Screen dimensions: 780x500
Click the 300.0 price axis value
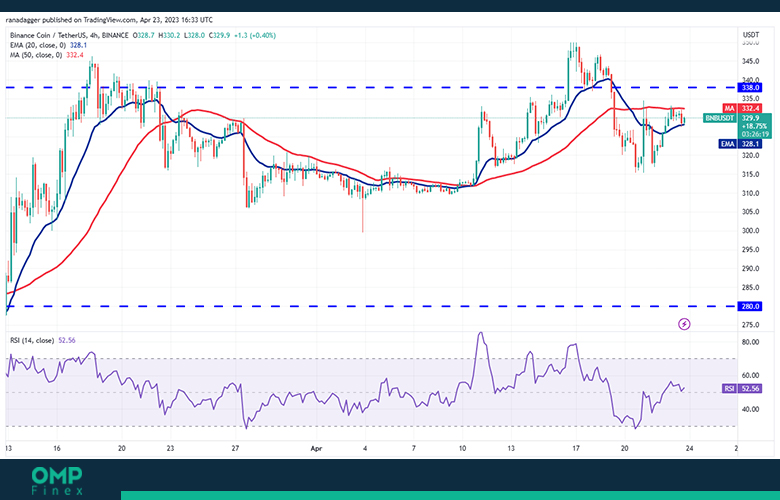click(751, 230)
